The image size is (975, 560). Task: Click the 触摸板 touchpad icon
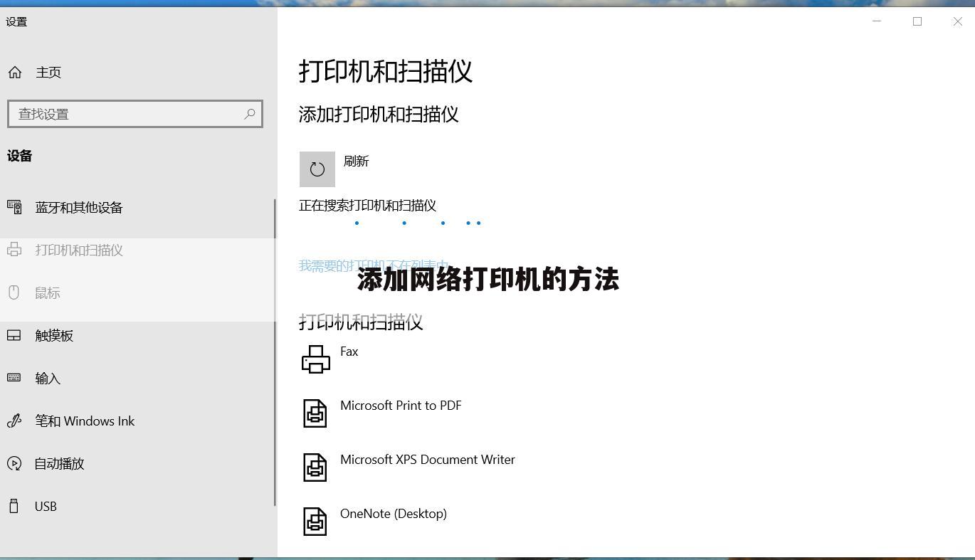coord(14,335)
